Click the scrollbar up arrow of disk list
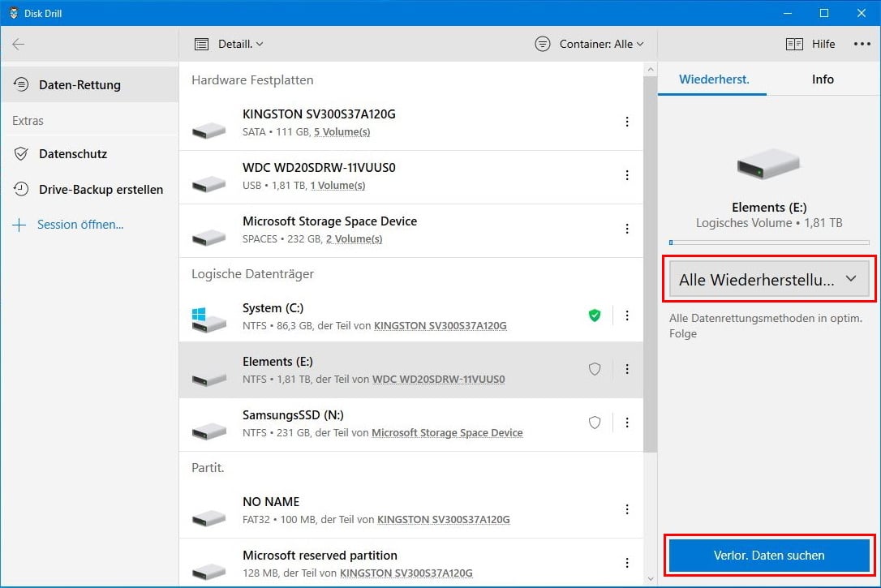The height and width of the screenshot is (588, 881). 651,70
